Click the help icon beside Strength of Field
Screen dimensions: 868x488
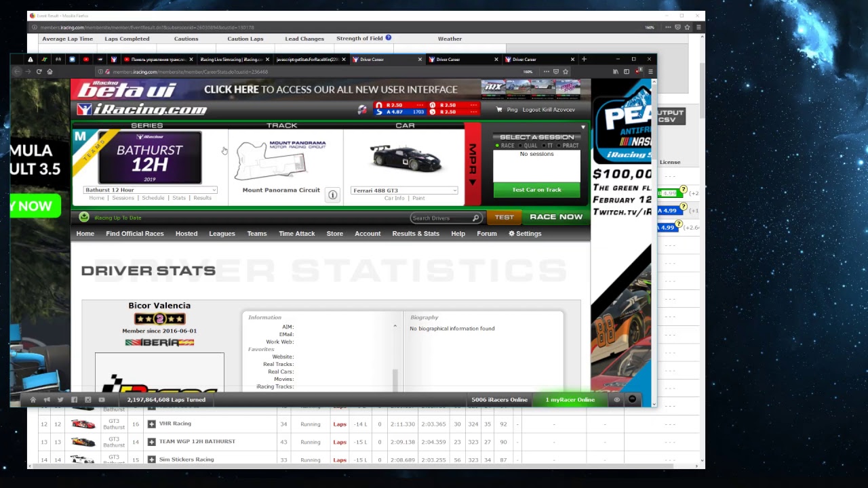tap(389, 38)
